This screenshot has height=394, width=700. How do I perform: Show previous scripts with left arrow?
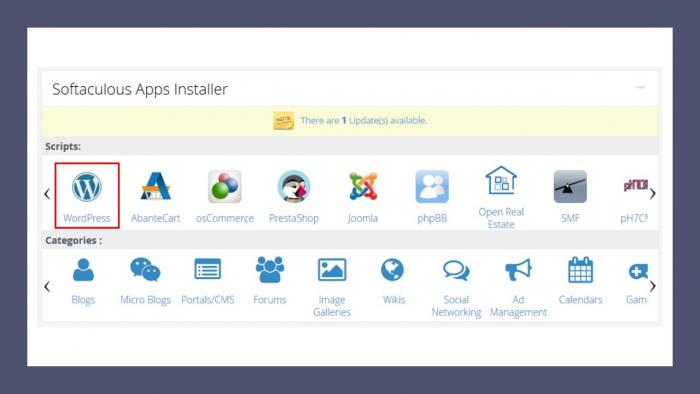(47, 194)
